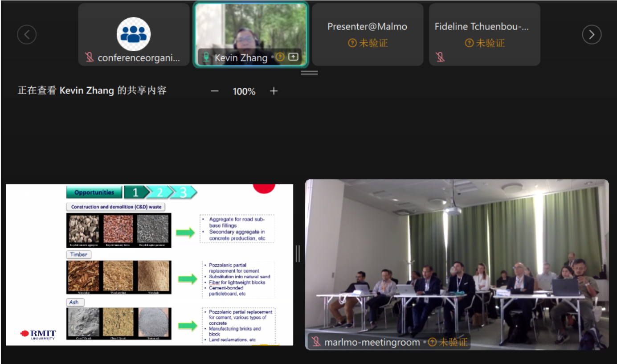617x364 pixels.
Task: Zoom out shared content with minus button
Action: 215,91
